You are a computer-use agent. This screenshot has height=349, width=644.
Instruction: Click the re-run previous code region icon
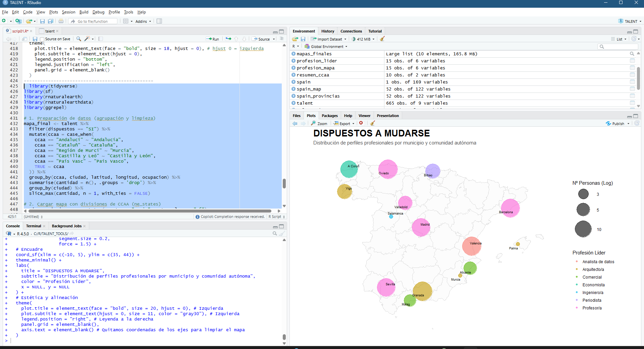point(228,39)
